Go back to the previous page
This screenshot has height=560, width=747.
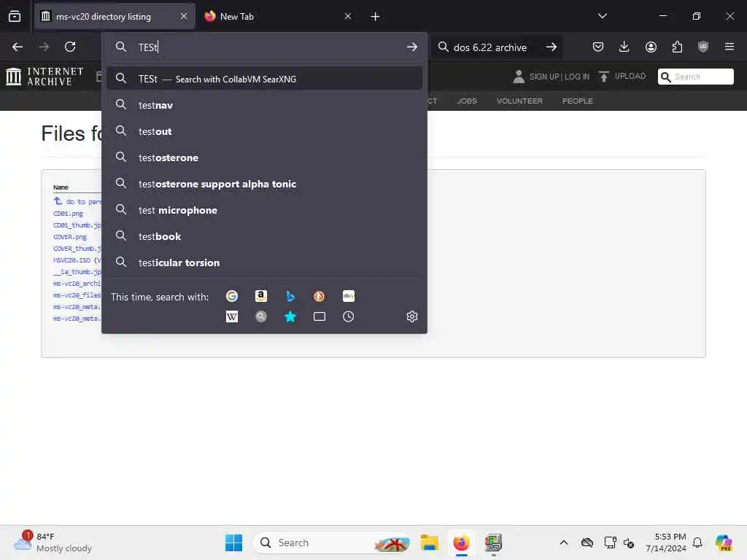click(x=18, y=47)
